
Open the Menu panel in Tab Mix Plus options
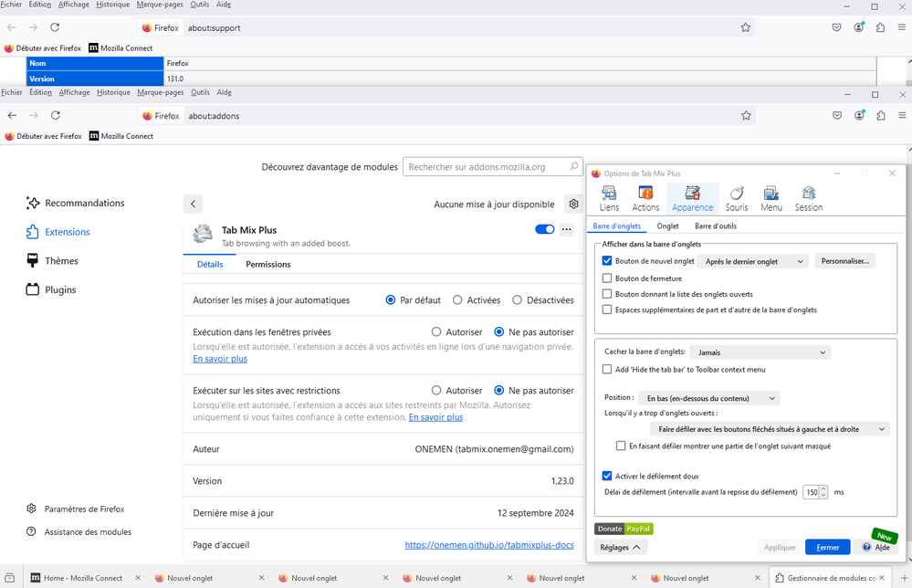pyautogui.click(x=771, y=198)
